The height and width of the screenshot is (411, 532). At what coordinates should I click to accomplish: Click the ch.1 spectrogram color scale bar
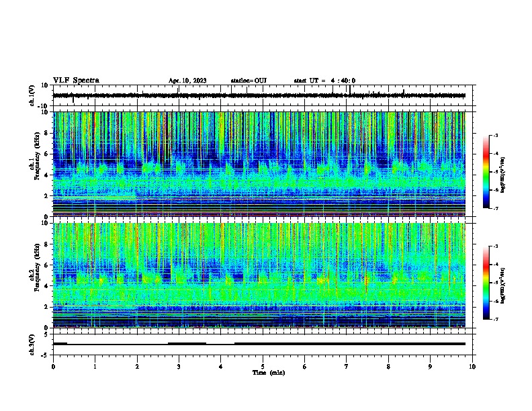pyautogui.click(x=486, y=172)
